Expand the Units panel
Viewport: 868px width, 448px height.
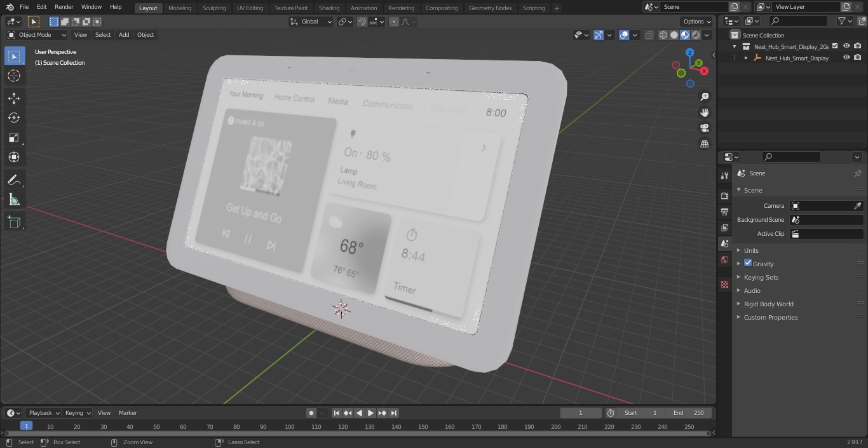[x=750, y=250]
